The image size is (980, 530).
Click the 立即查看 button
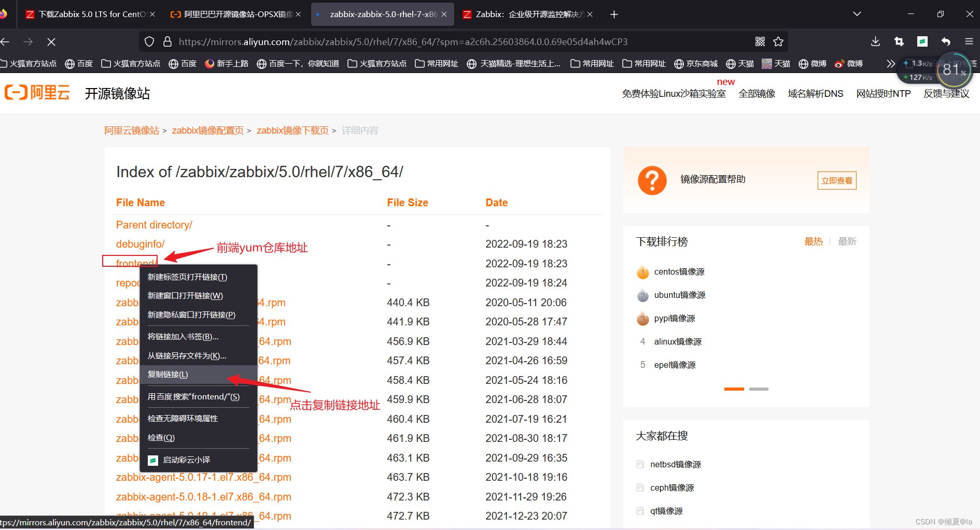pos(837,180)
